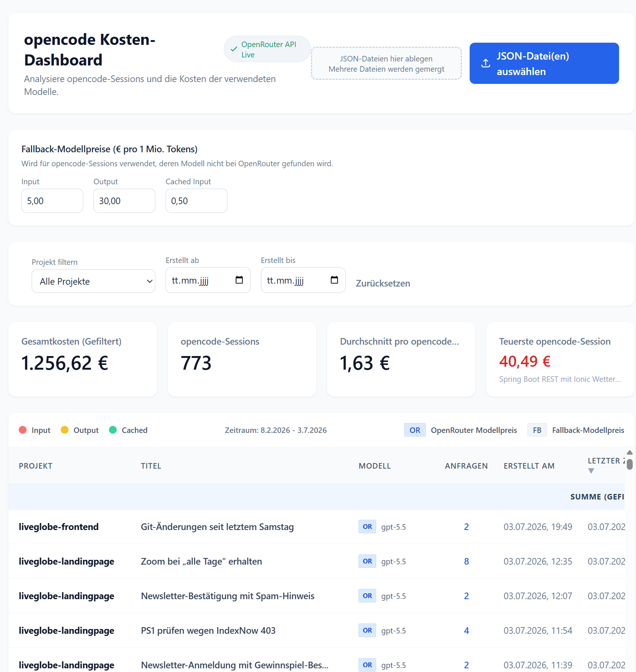
Task: Sort table by Projekt column header
Action: tap(36, 466)
